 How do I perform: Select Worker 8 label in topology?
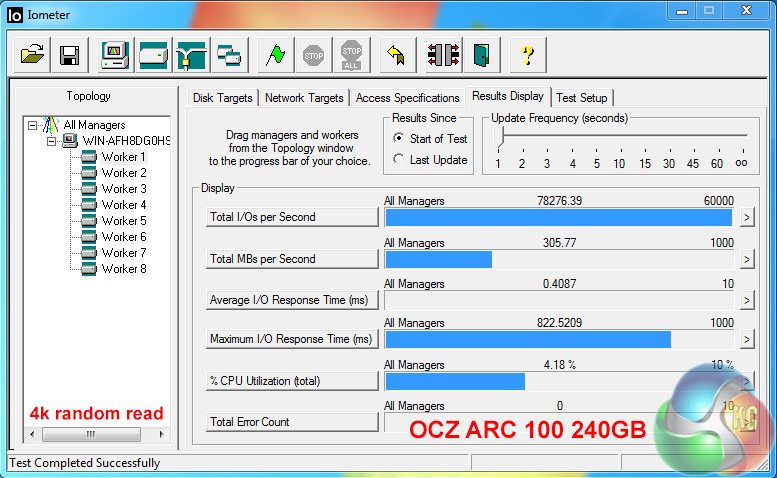[x=124, y=269]
